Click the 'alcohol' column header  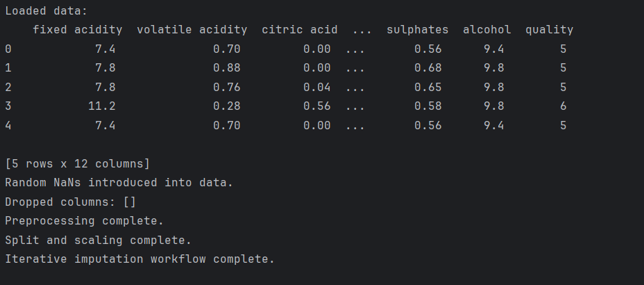(486, 30)
